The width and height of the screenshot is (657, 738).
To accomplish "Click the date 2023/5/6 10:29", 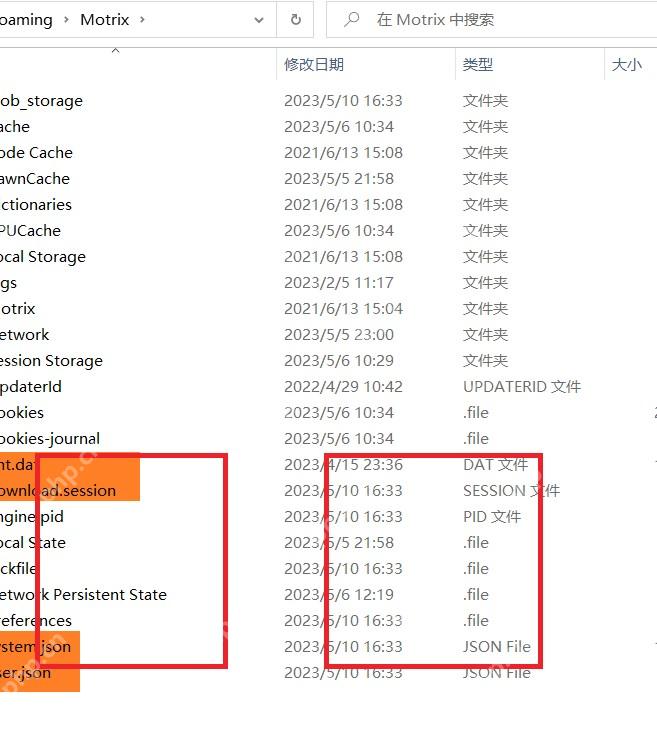I will tap(339, 361).
